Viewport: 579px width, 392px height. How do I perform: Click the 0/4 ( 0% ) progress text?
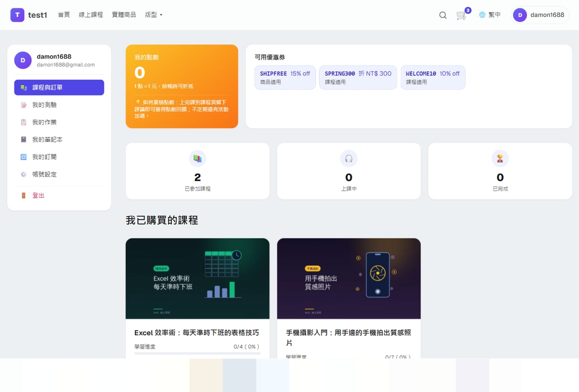(x=247, y=346)
